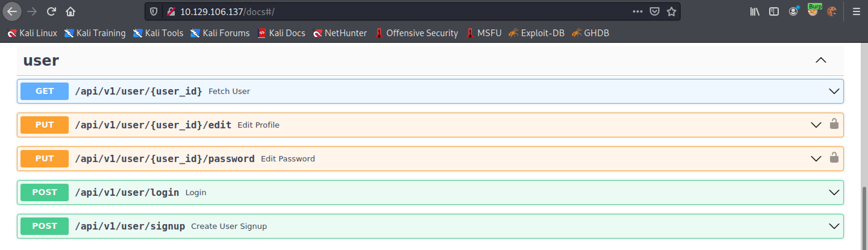Click the POST badge for Login

[x=45, y=192]
